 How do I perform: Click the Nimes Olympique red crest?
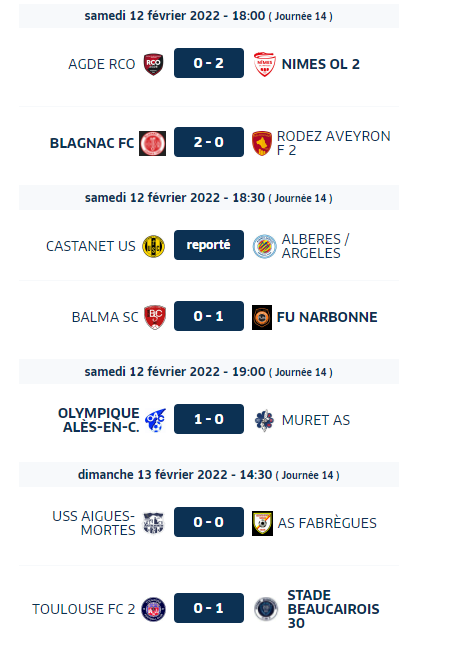tap(264, 64)
